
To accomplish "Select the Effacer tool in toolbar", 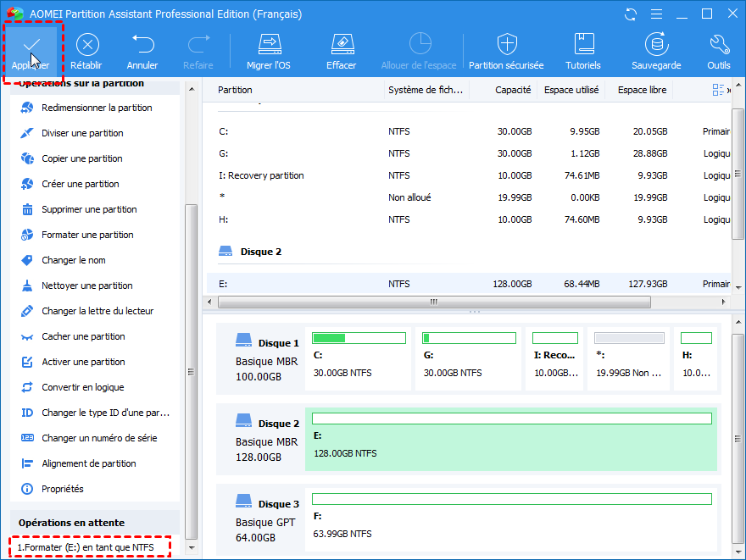I will (x=341, y=51).
